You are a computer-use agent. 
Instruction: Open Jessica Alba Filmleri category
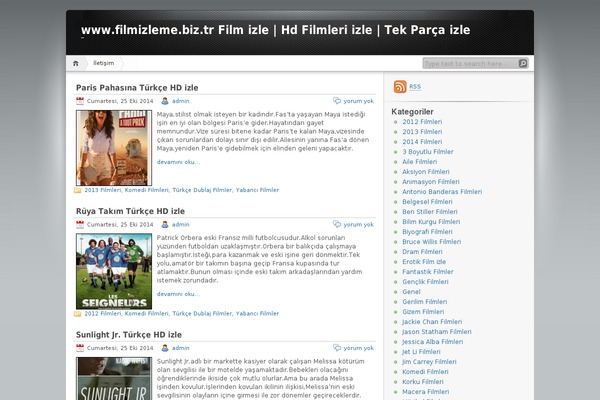point(433,341)
